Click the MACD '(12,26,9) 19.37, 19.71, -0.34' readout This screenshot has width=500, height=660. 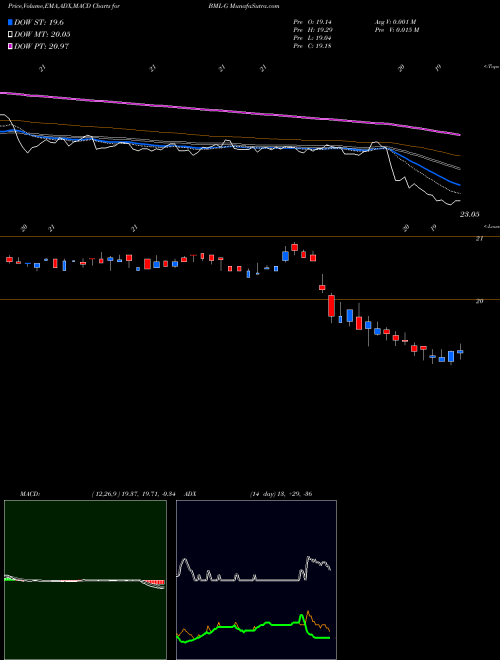click(x=133, y=494)
